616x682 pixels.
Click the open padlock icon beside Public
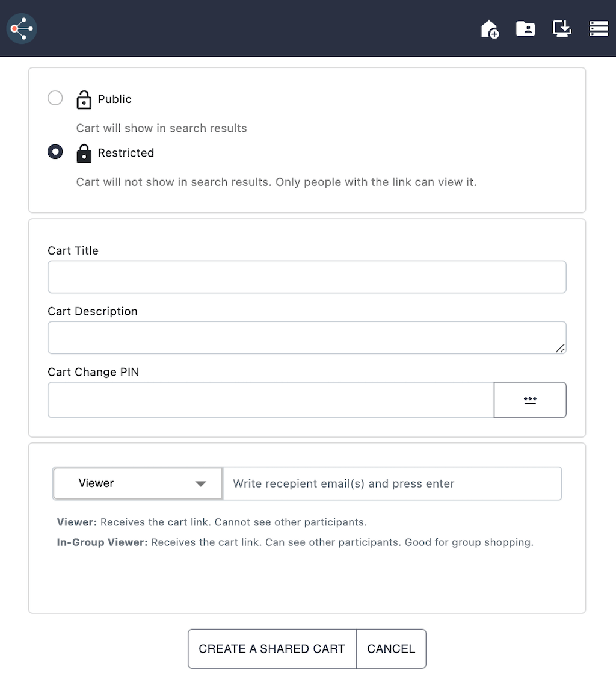pos(84,99)
